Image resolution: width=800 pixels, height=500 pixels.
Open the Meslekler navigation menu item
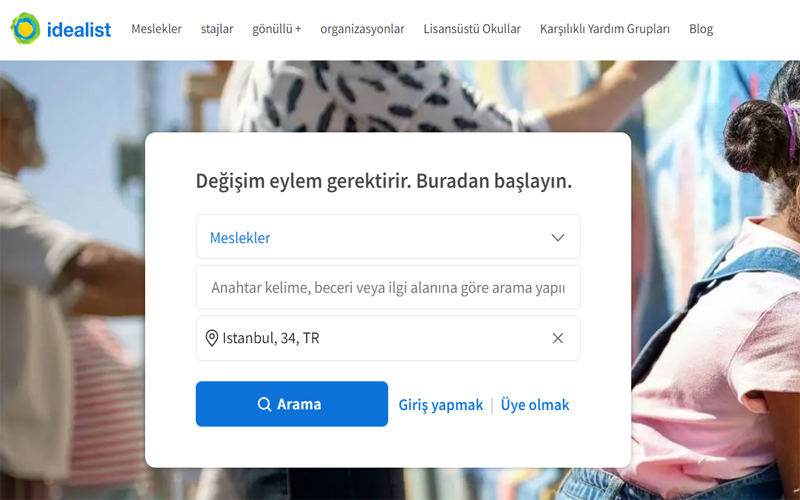coord(156,29)
